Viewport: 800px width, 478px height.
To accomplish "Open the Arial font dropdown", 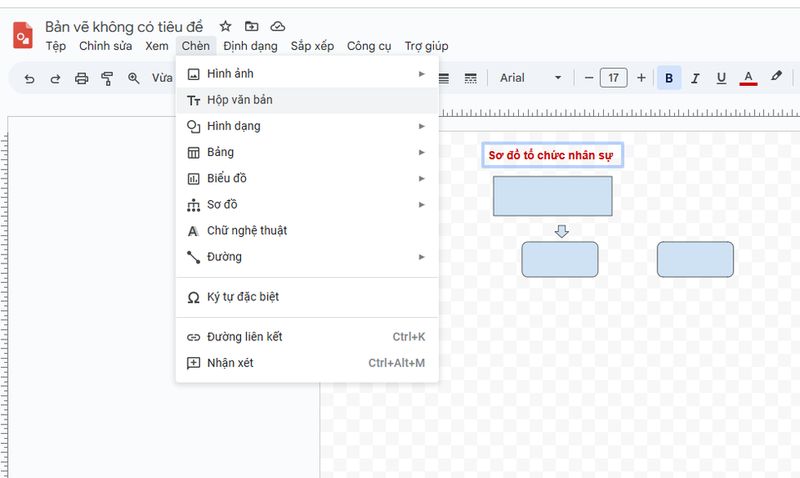I will click(x=531, y=78).
